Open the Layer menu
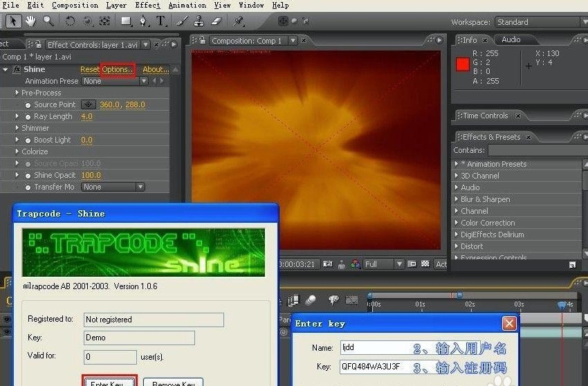 (x=116, y=6)
